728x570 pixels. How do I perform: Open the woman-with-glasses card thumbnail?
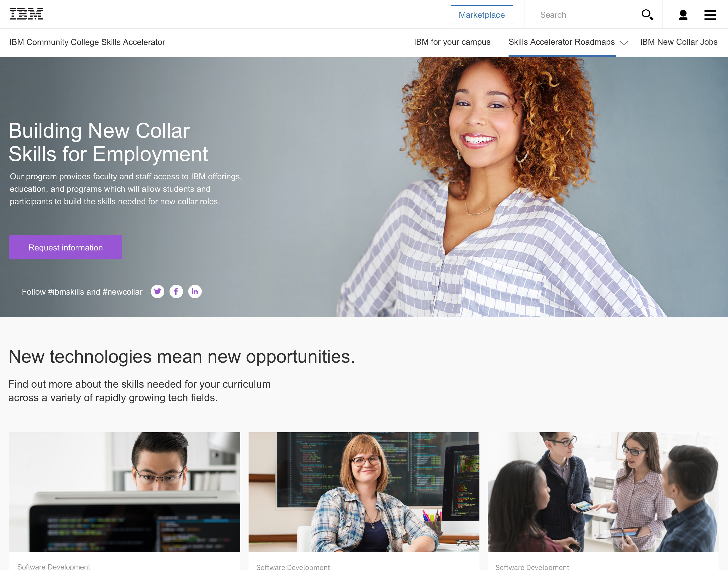pyautogui.click(x=364, y=492)
